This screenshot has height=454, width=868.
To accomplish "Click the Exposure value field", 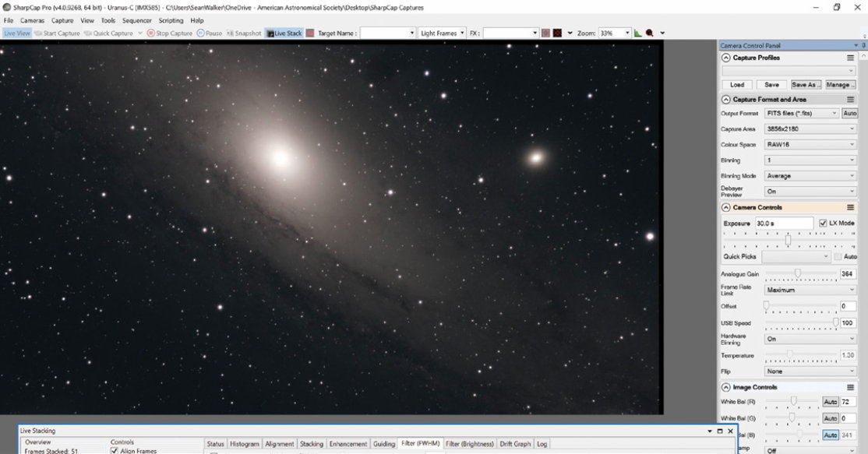I will tap(784, 223).
